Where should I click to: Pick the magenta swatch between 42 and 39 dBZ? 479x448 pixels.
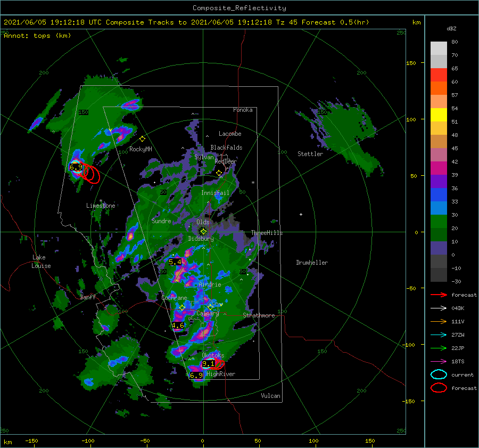click(439, 168)
